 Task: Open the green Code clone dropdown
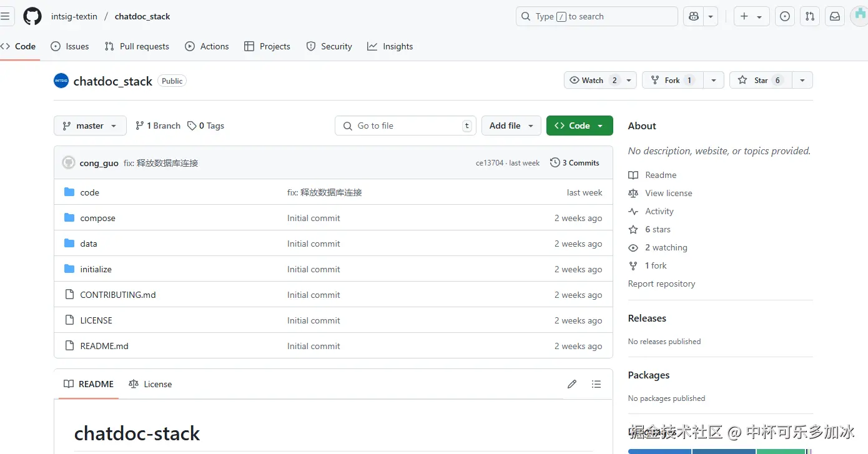pyautogui.click(x=579, y=126)
